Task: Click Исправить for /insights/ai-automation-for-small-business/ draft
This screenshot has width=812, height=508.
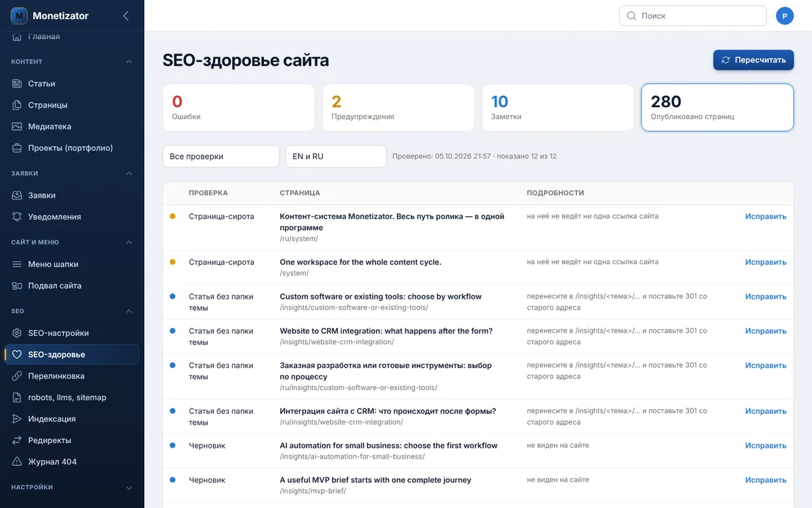Action: (765, 446)
